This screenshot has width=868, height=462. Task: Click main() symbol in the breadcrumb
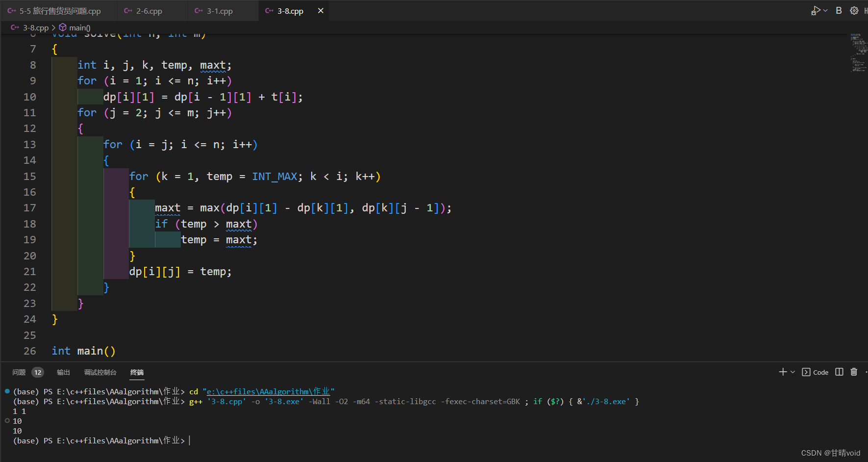point(80,28)
